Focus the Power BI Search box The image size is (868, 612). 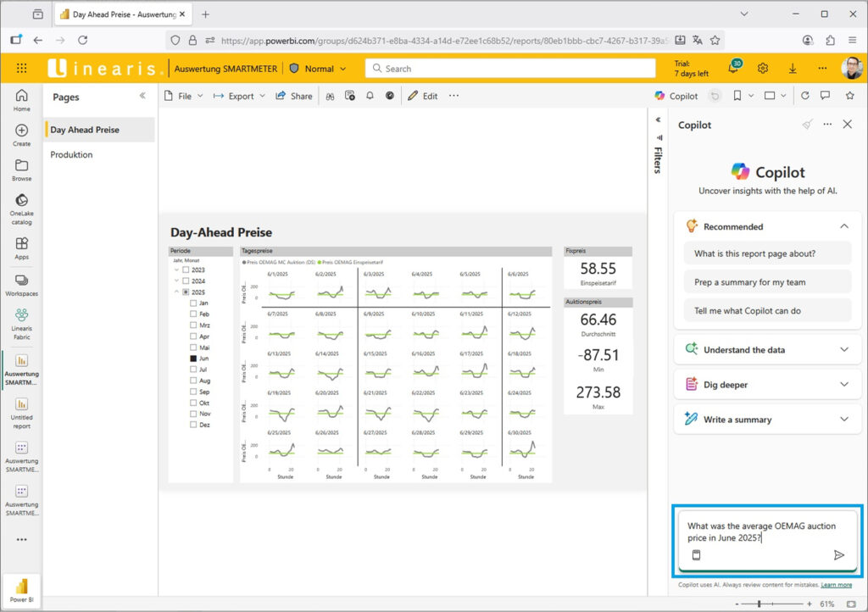(x=510, y=69)
